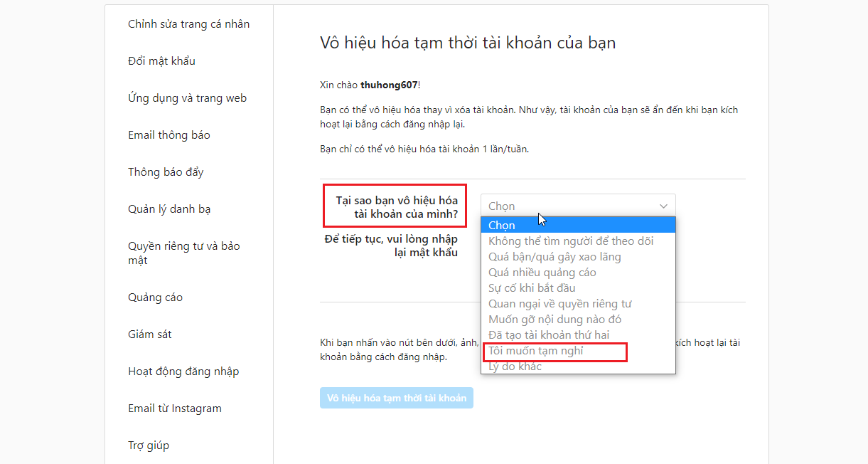Open Chỉnh sửa trang cá nhân settings
868x464 pixels.
(188, 24)
